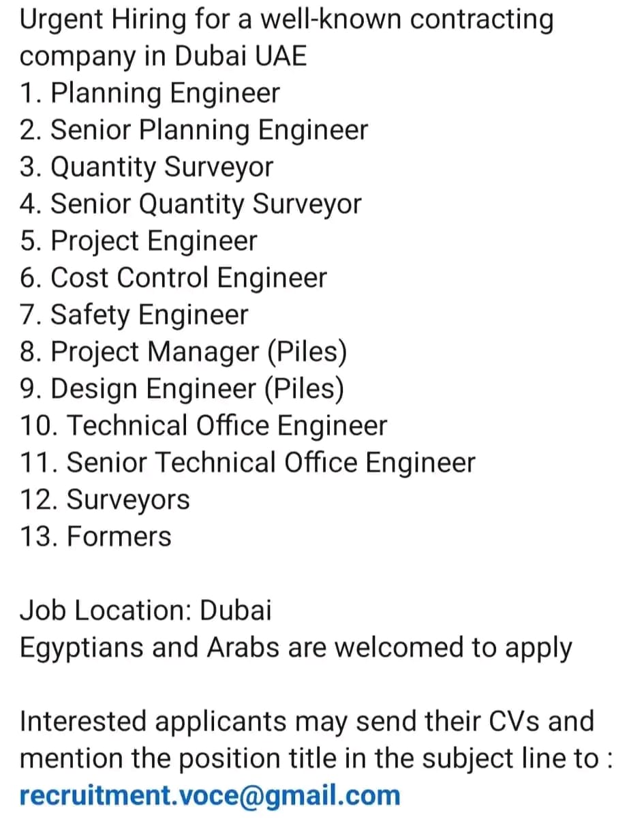Screen dimensions: 644x830
Task: Click the "mention the position title" line
Action: tap(317, 758)
